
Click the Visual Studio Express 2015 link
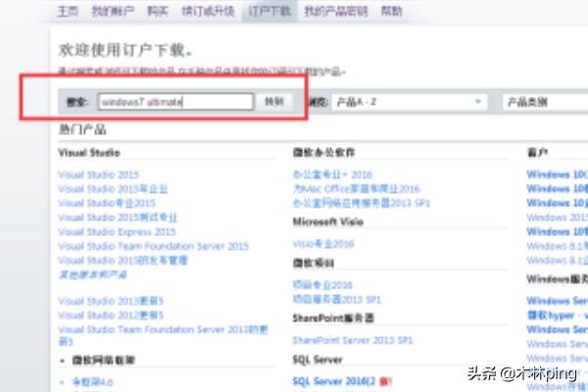click(117, 232)
